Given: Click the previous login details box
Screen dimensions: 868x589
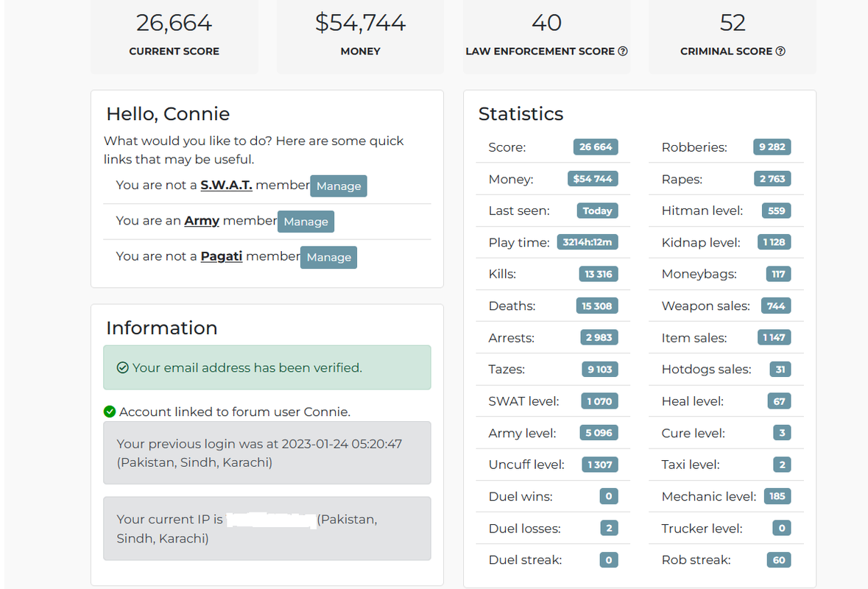Looking at the screenshot, I should [267, 453].
